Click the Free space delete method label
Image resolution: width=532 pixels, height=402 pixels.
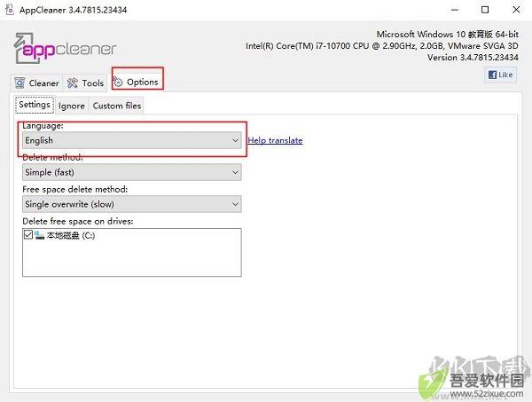pyautogui.click(x=75, y=189)
